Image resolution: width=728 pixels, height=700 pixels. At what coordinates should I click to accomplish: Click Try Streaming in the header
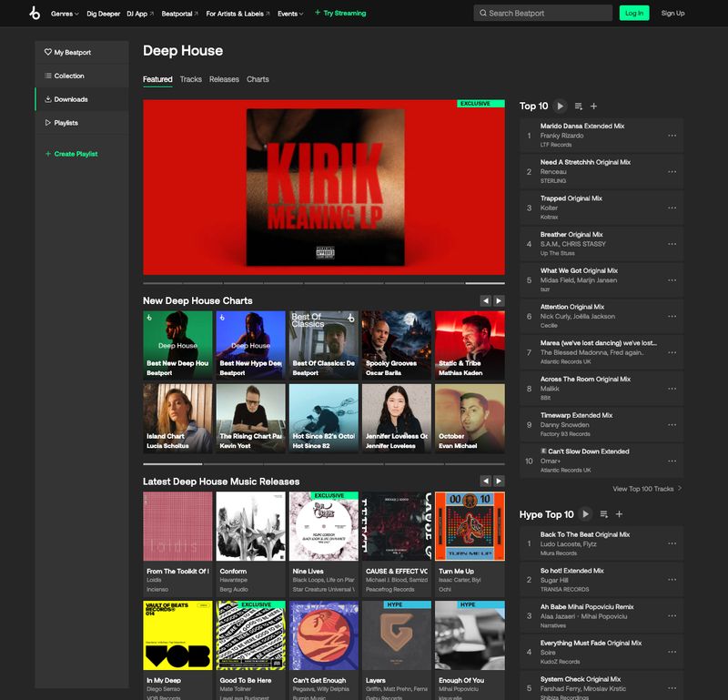340,13
